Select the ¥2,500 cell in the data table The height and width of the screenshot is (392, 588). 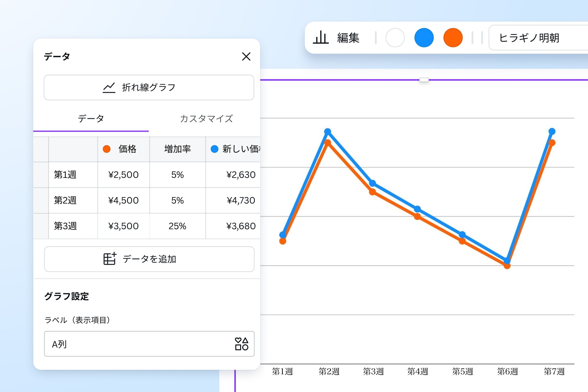pyautogui.click(x=123, y=175)
